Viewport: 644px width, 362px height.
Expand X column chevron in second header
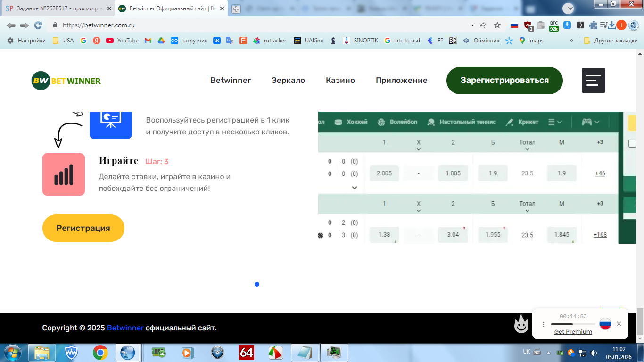(419, 211)
